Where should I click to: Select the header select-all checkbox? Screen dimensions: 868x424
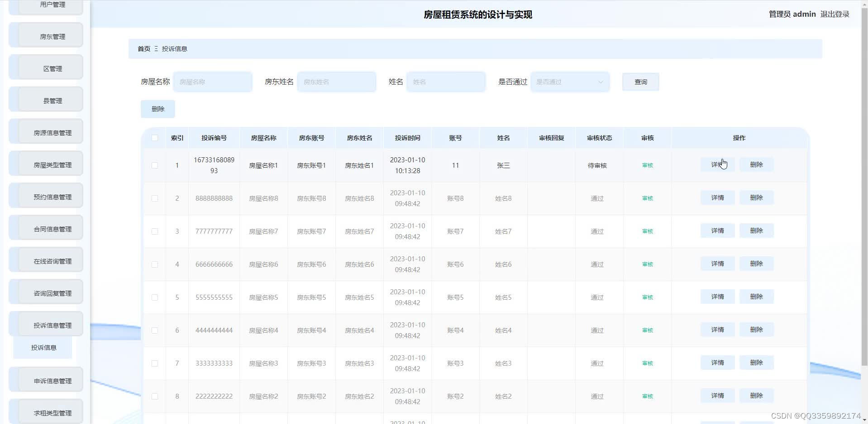pos(155,138)
